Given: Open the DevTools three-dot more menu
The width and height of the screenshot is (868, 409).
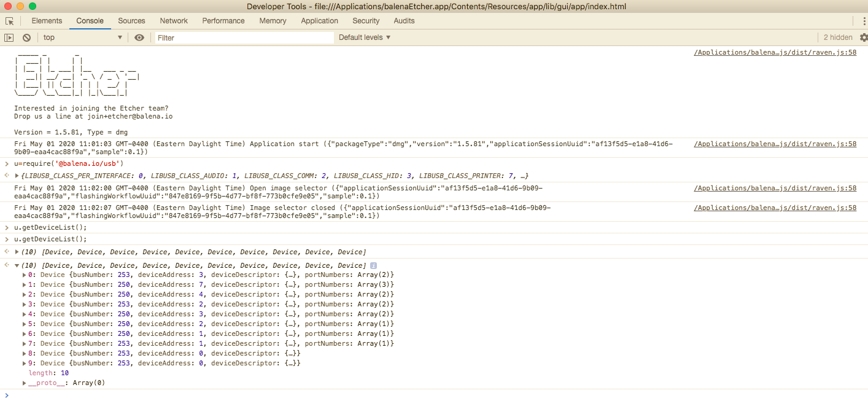Looking at the screenshot, I should [864, 21].
